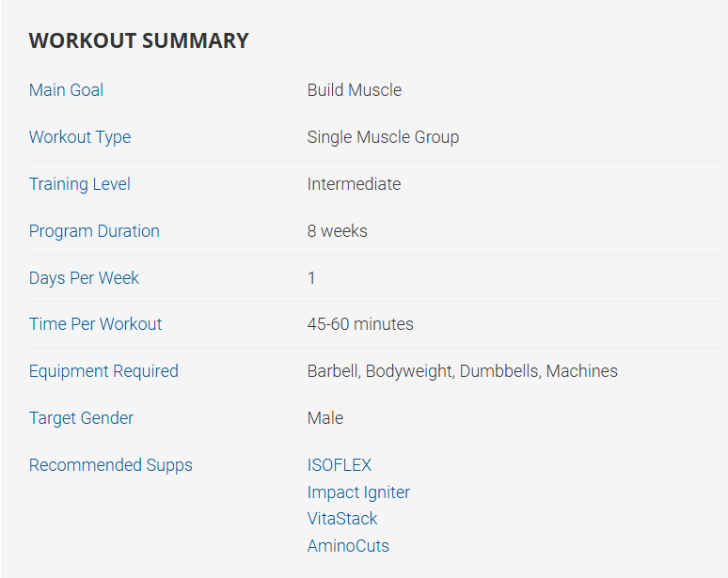Select the Program Duration label
The height and width of the screenshot is (578, 728).
pyautogui.click(x=94, y=231)
